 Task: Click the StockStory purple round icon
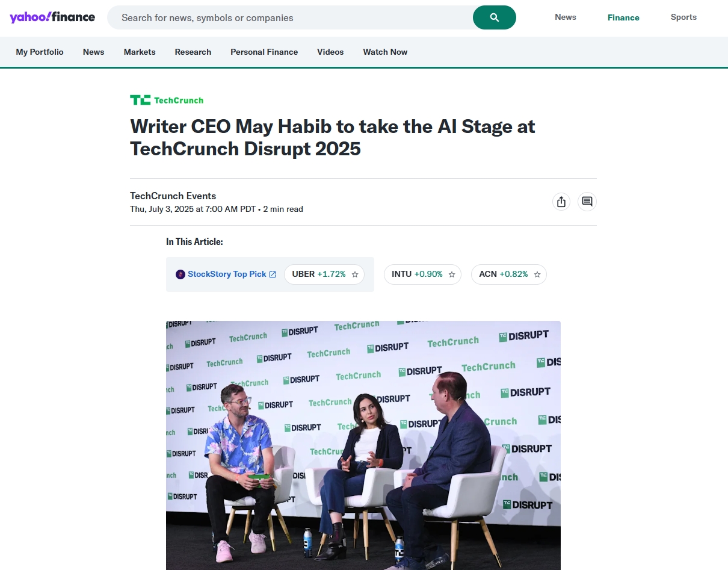coord(180,274)
